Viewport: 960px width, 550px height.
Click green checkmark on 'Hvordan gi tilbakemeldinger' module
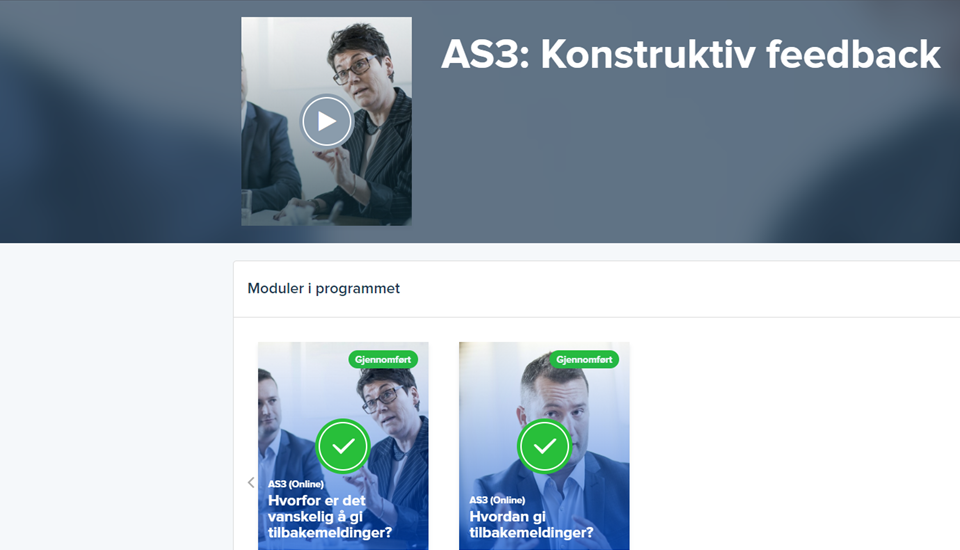click(x=544, y=446)
